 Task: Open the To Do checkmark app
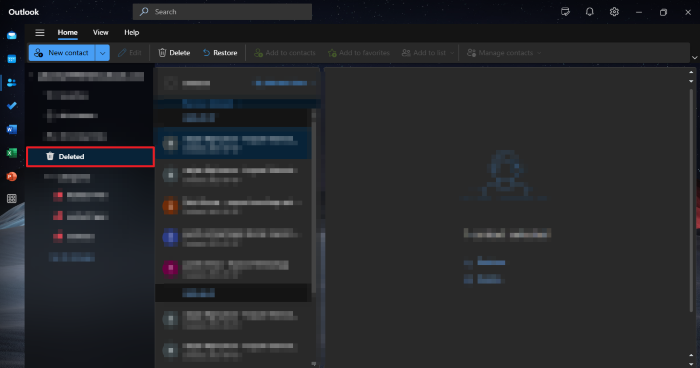[12, 106]
